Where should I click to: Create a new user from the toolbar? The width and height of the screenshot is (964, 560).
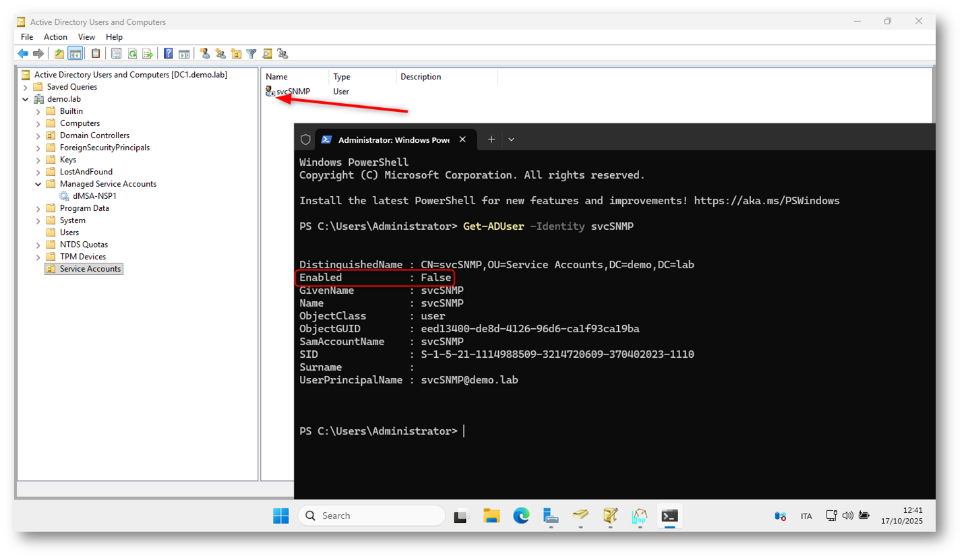click(204, 53)
